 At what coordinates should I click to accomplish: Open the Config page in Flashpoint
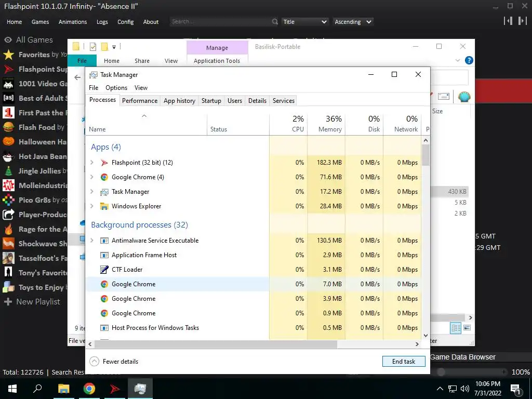126,22
